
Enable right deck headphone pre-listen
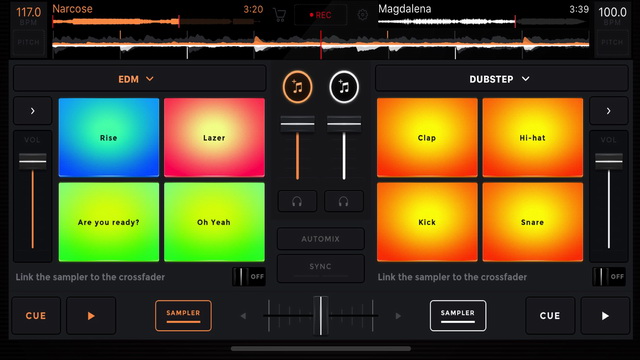click(344, 201)
